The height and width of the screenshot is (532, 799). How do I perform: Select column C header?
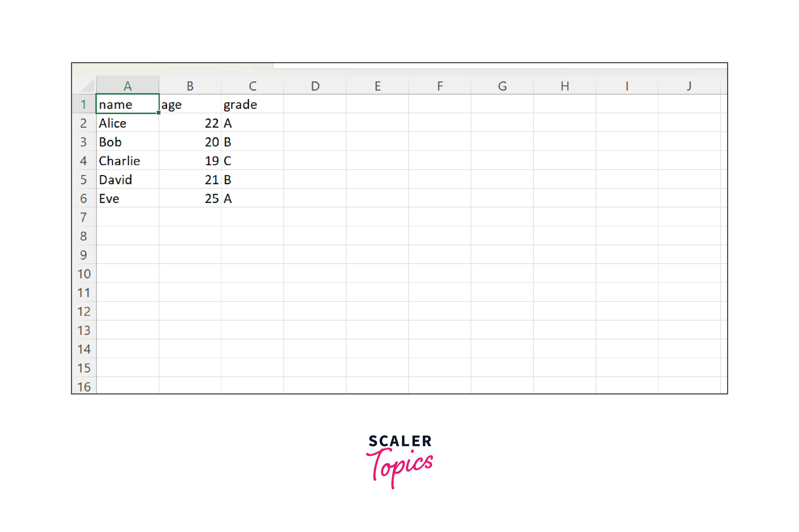[252, 86]
